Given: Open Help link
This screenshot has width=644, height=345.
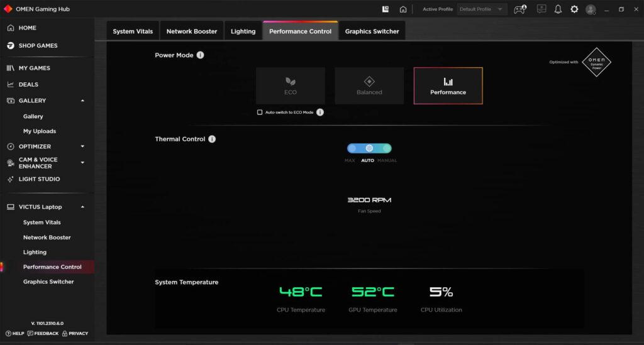Looking at the screenshot, I should (15, 334).
